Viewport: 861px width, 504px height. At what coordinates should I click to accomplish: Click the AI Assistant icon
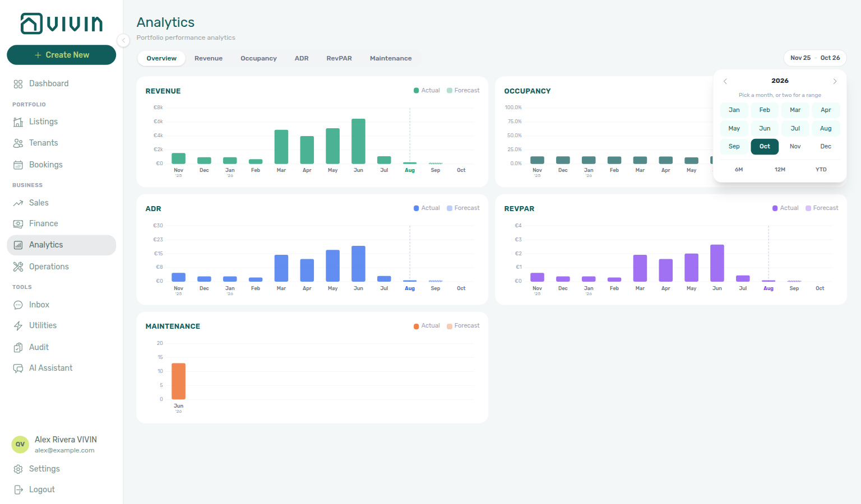click(x=18, y=368)
